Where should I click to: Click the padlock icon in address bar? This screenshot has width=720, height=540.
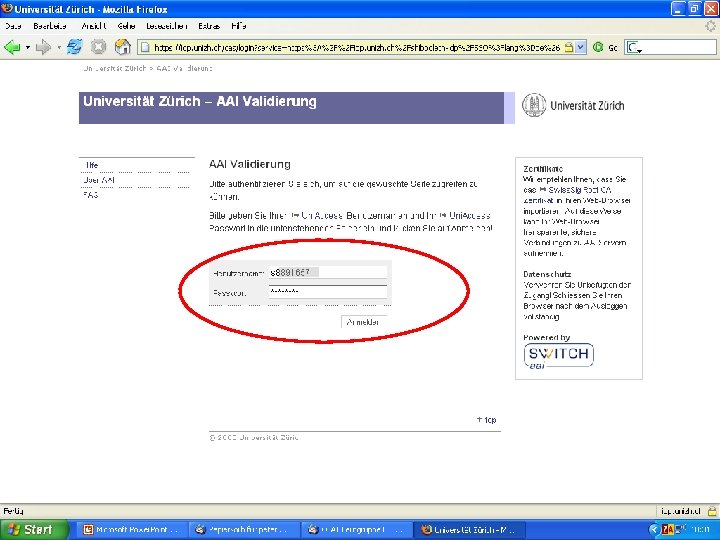[x=569, y=47]
